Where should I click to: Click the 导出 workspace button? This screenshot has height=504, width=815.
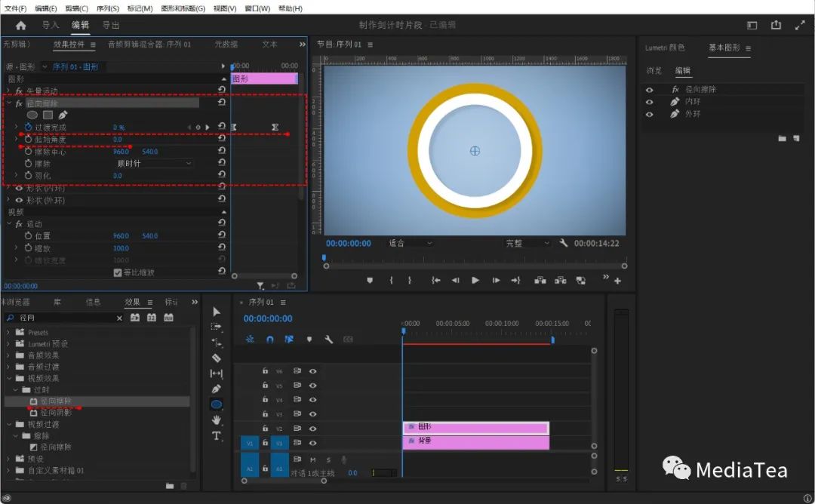pos(111,25)
